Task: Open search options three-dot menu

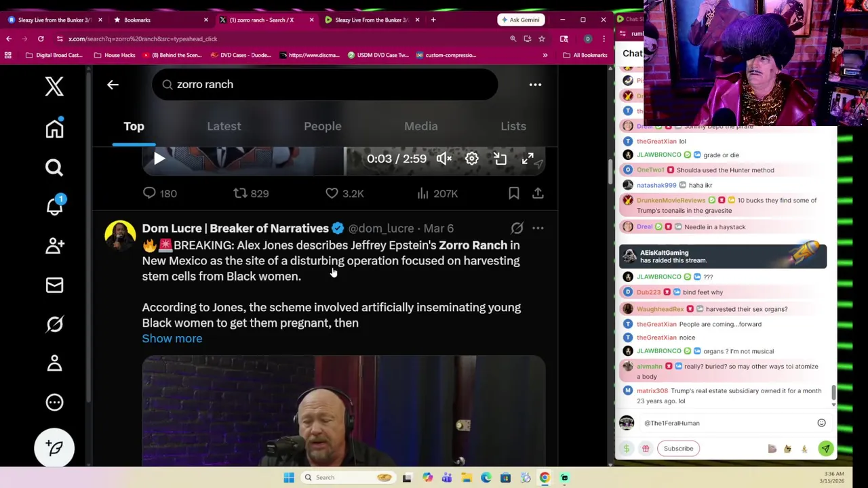Action: point(535,85)
